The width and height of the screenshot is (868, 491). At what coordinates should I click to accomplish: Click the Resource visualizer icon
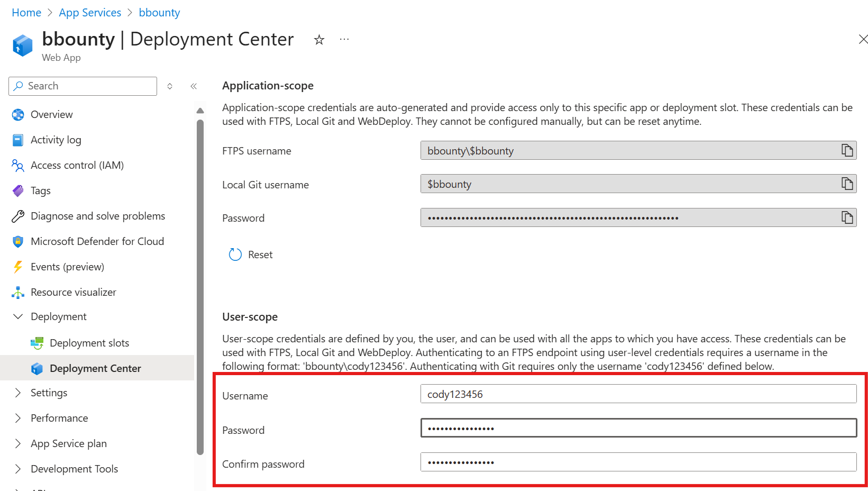pos(18,293)
